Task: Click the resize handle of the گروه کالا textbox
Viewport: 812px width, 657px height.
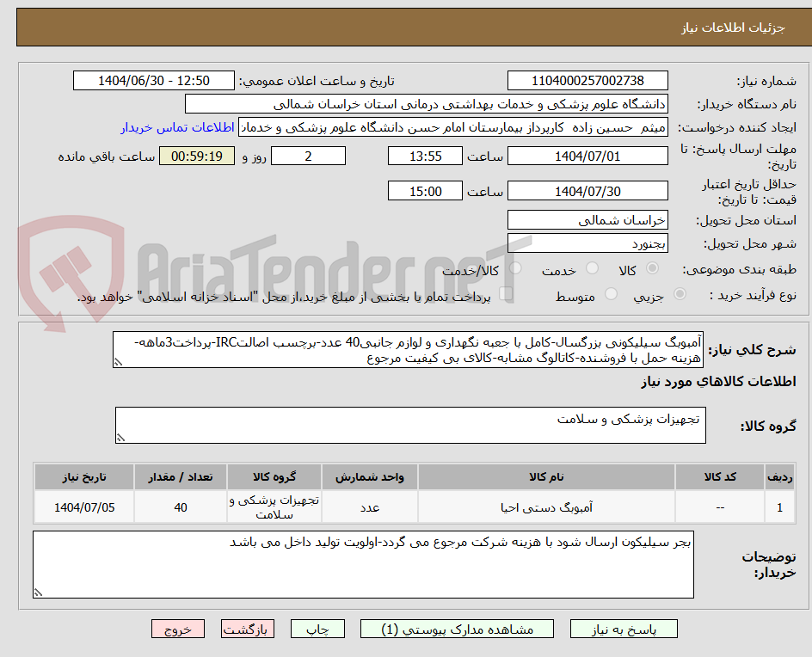Action: click(x=120, y=437)
